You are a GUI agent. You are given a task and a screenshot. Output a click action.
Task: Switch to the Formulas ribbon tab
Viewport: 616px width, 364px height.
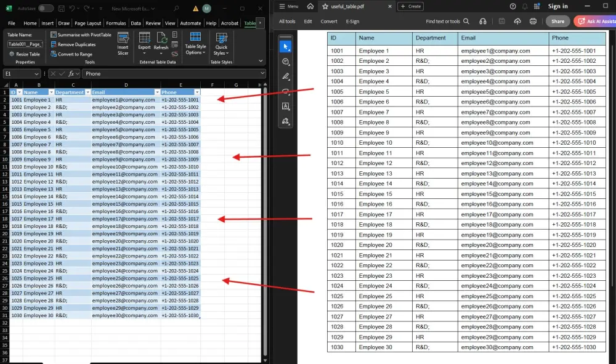(x=116, y=22)
